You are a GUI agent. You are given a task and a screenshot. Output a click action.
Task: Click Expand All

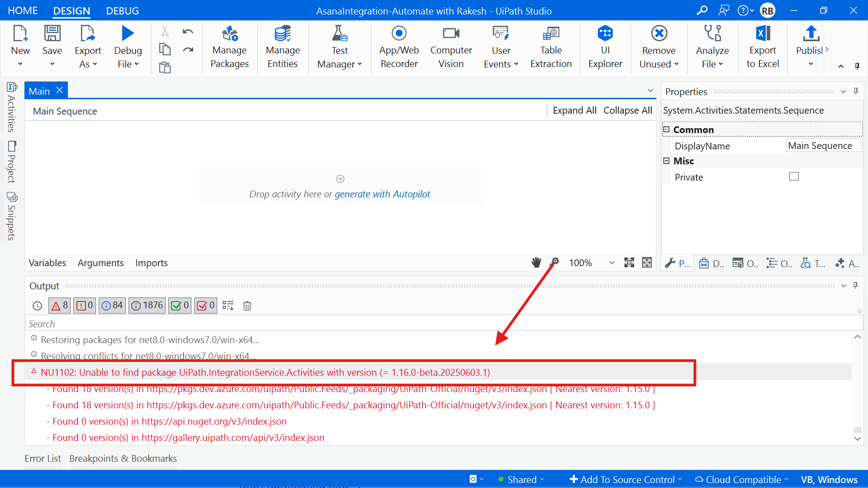coord(574,110)
